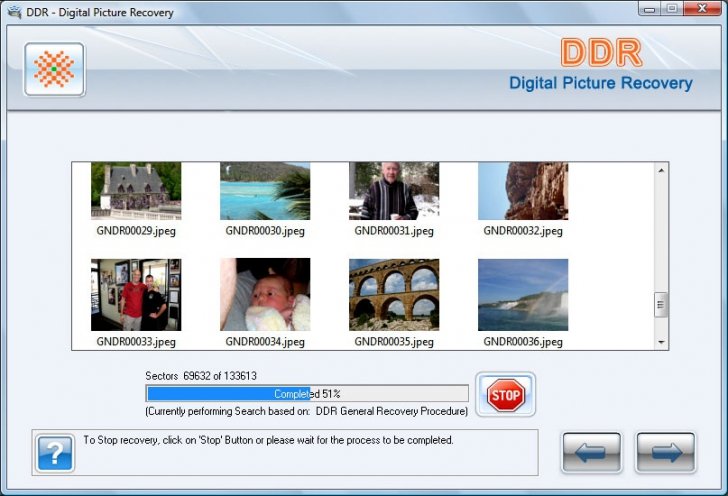Click the file name GNDR00034.jpeg
The image size is (728, 496).
pos(265,342)
